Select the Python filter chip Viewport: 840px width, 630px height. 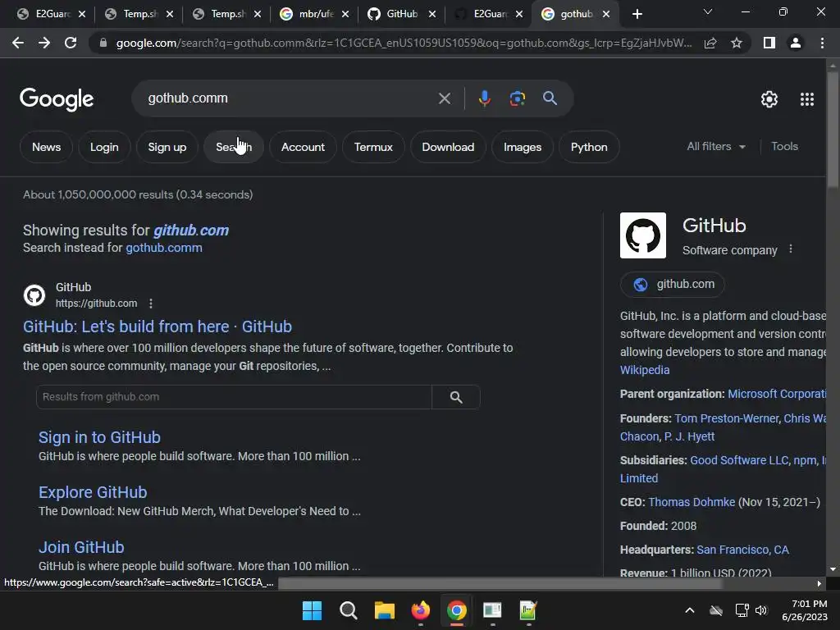589,147
